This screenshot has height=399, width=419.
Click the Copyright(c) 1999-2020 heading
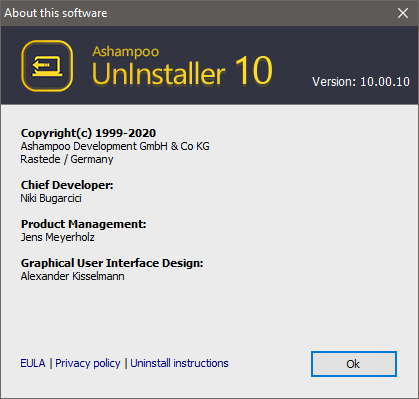(88, 133)
